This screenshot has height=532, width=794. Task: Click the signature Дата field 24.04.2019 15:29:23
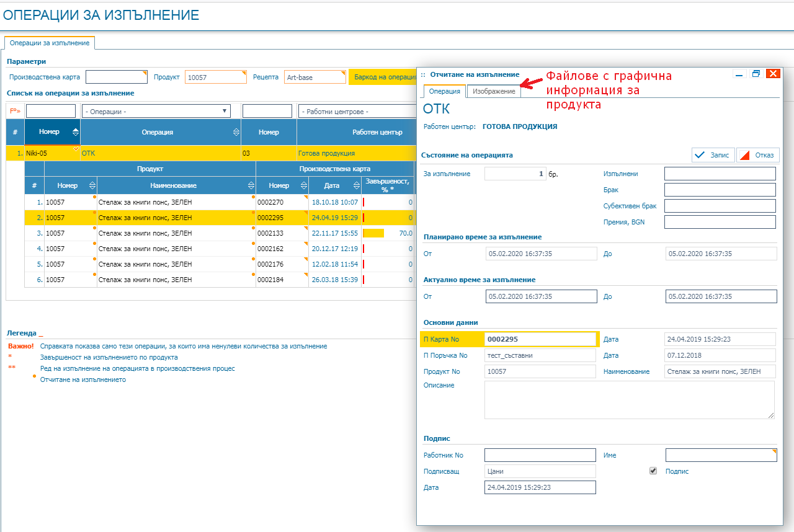540,487
